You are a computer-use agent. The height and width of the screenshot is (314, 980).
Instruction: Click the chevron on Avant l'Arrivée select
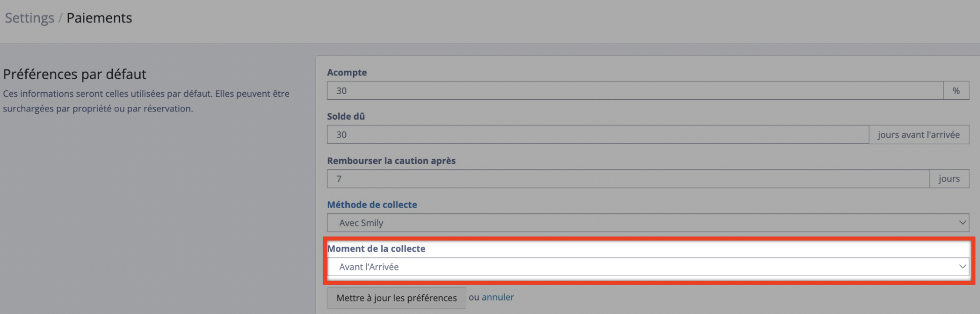click(962, 267)
